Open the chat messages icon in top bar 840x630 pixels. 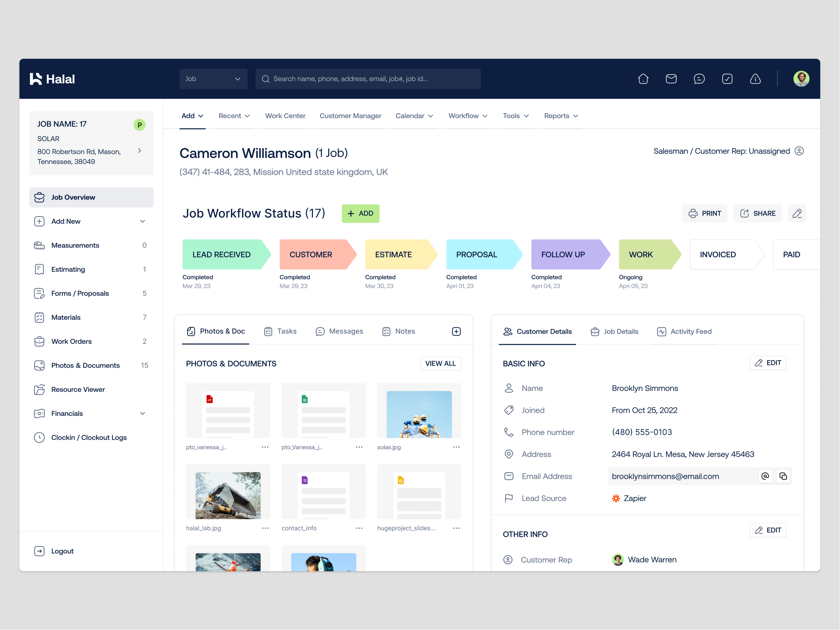(699, 79)
